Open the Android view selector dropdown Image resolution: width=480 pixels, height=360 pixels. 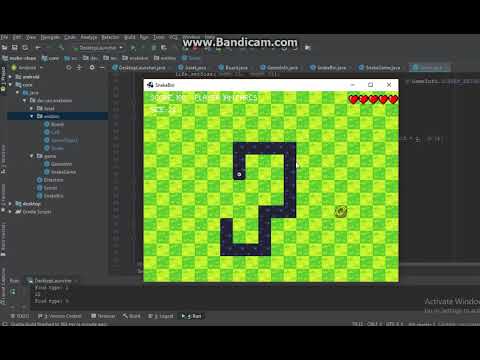28,68
